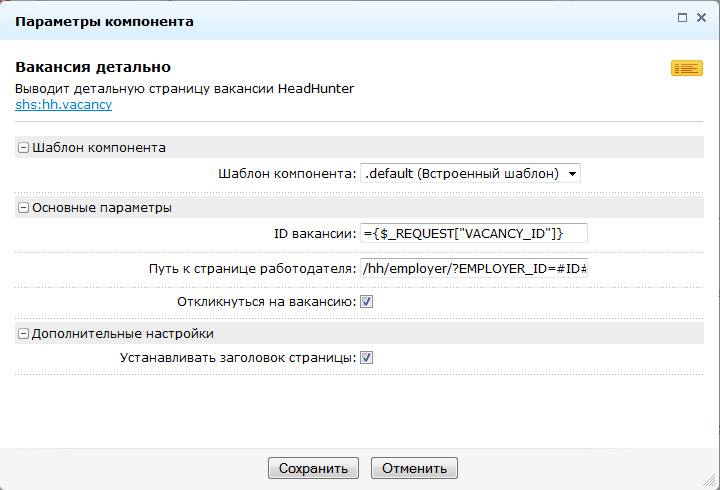Viewport: 720px width, 490px height.
Task: Click the Шаблон компонента field label with colon
Action: point(287,174)
